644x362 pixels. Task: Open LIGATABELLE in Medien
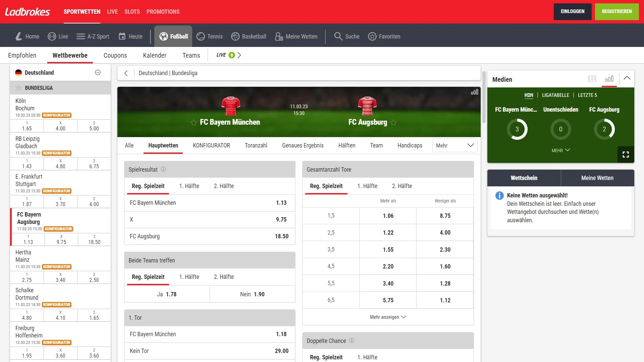[x=555, y=95]
